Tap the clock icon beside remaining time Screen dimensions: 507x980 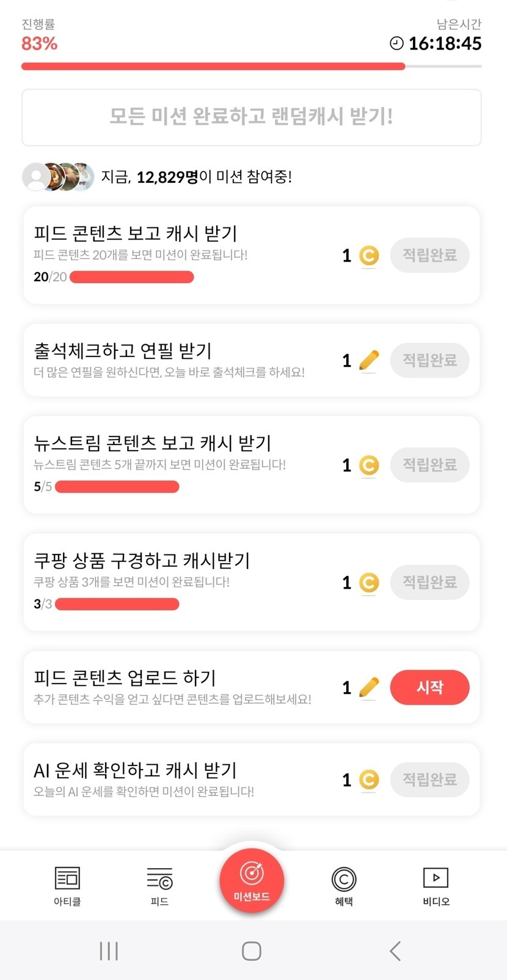click(396, 43)
